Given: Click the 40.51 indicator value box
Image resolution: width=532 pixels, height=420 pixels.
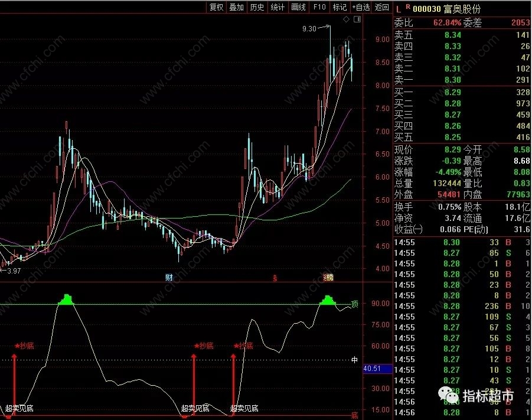Looking at the screenshot, I should coord(378,369).
